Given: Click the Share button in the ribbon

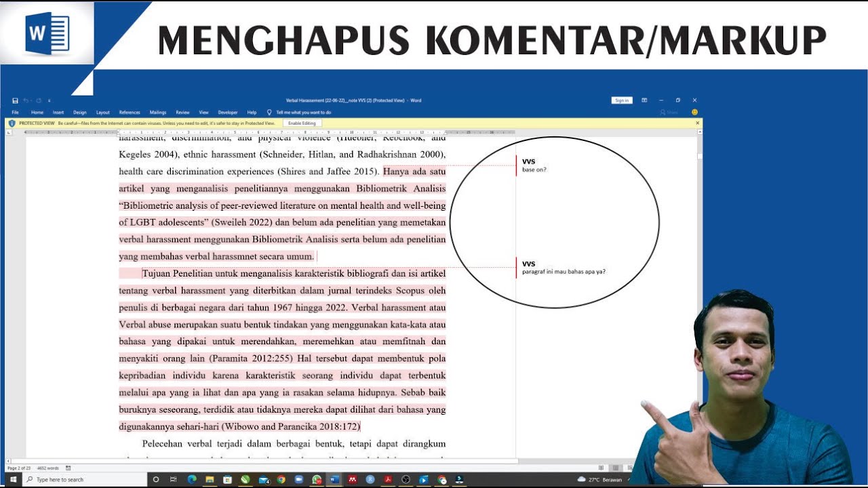Looking at the screenshot, I should pos(669,113).
